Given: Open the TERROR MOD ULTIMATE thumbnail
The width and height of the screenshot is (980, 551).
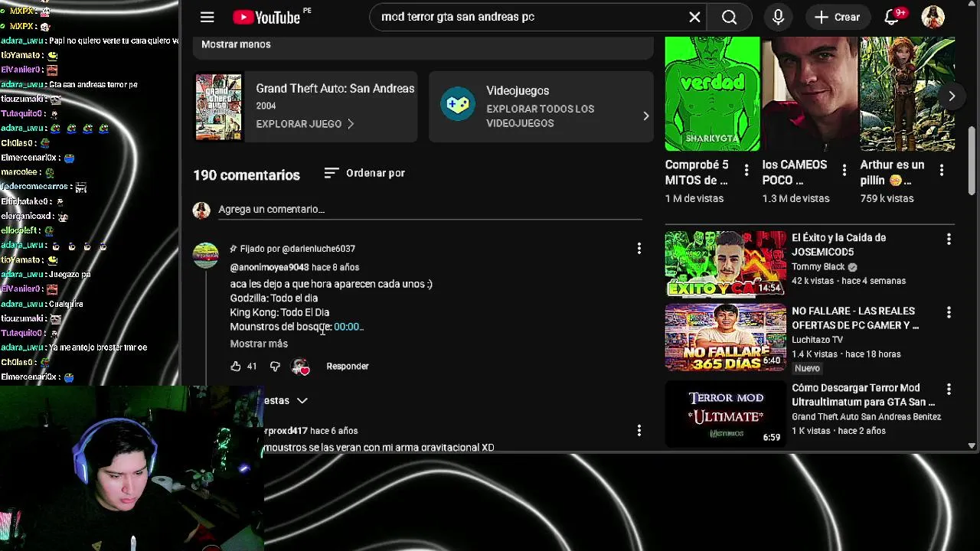Looking at the screenshot, I should coord(726,414).
